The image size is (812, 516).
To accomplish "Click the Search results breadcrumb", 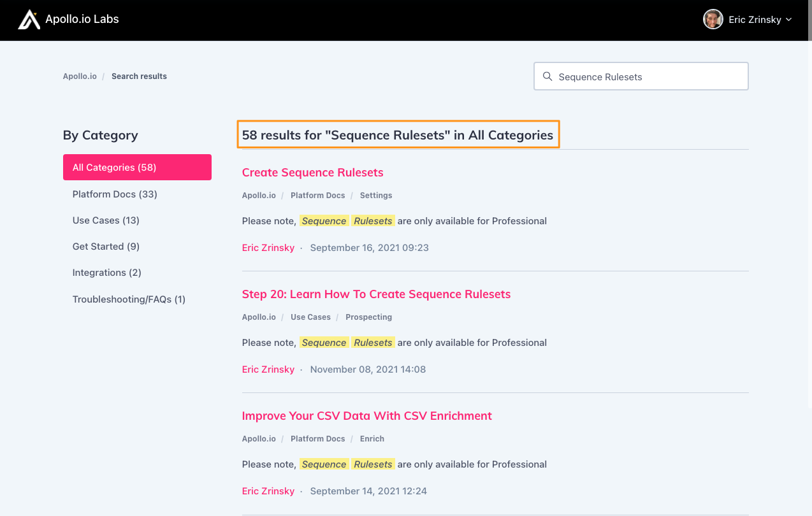I will click(x=139, y=76).
